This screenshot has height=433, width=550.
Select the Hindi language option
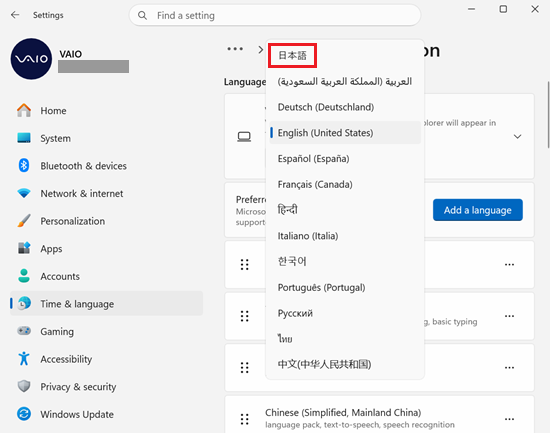click(345, 210)
